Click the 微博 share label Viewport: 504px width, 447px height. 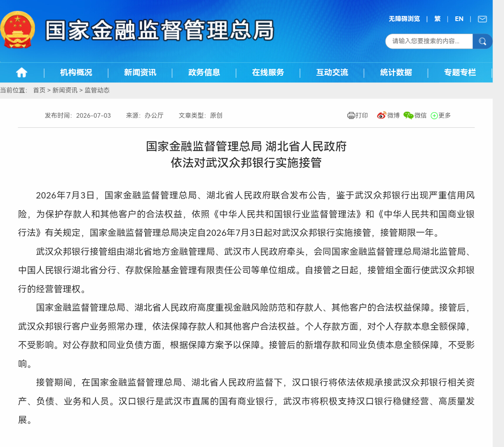[x=393, y=115]
